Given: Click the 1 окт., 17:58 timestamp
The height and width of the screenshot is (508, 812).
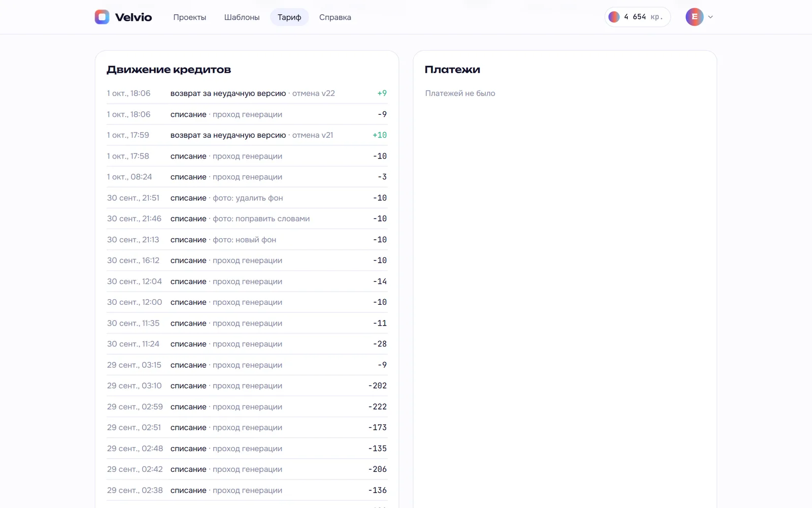Looking at the screenshot, I should point(128,156).
